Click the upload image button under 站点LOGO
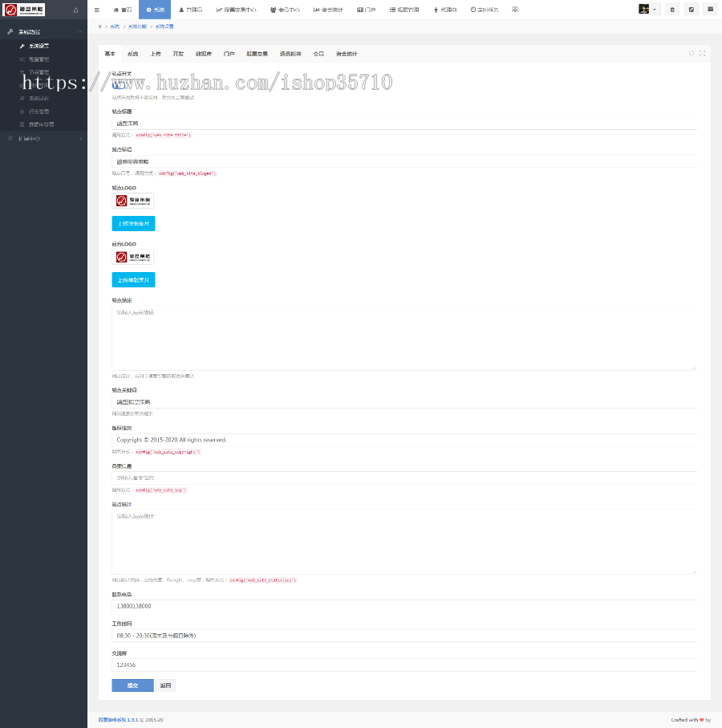 pos(133,224)
